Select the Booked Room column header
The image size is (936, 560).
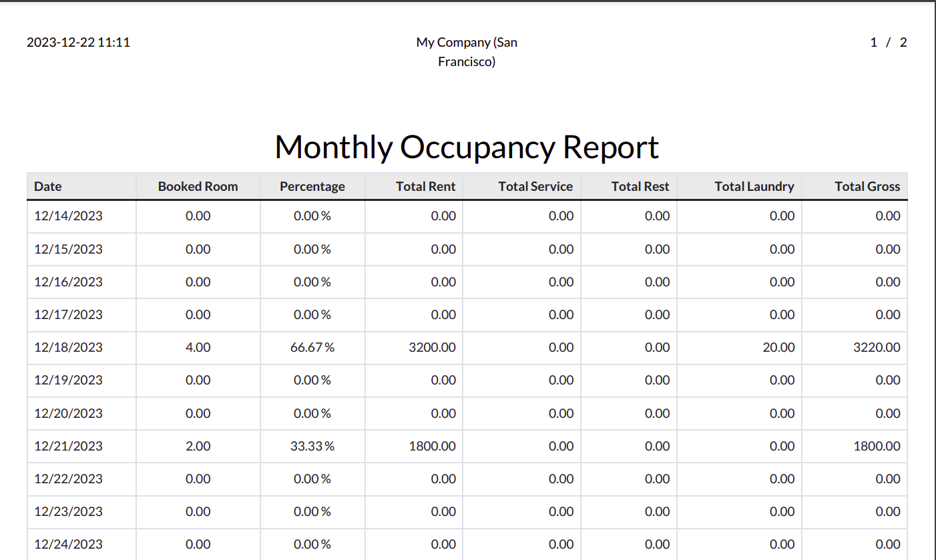pyautogui.click(x=198, y=186)
